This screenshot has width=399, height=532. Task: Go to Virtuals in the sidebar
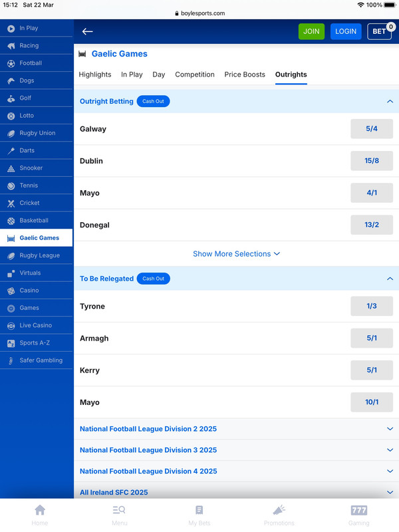37,273
